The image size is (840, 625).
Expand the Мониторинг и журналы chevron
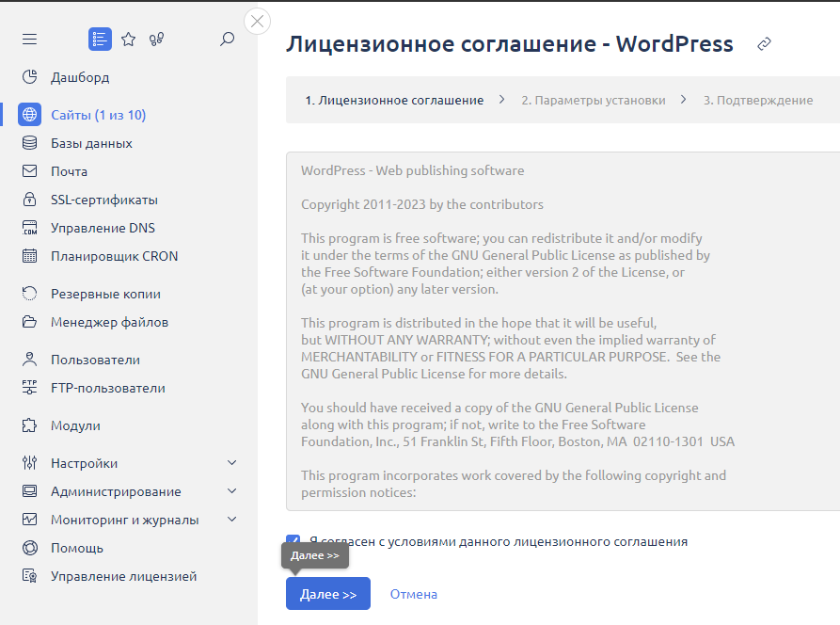(232, 520)
